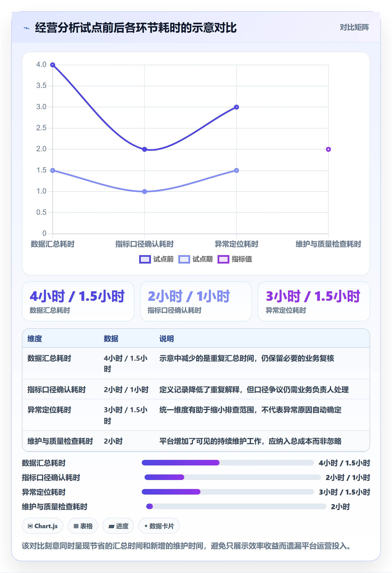
Task: Click the 表格 tag chip
Action: pos(83,526)
